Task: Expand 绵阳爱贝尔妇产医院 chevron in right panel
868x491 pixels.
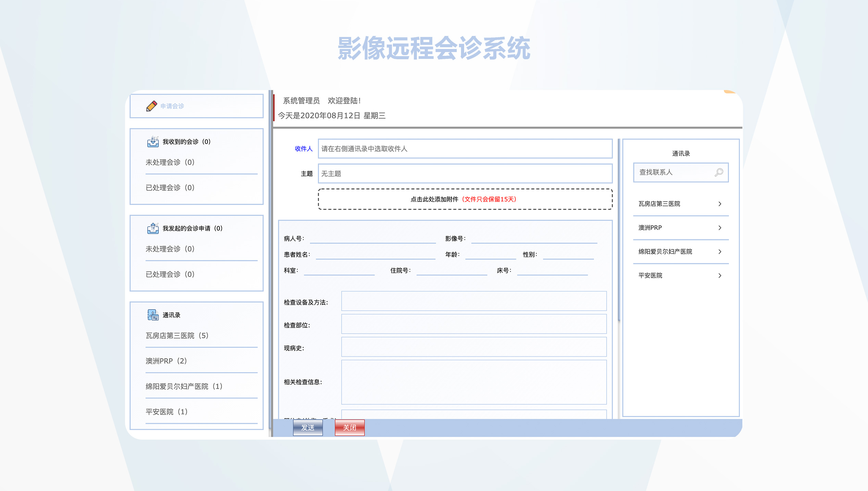Action: pyautogui.click(x=720, y=252)
